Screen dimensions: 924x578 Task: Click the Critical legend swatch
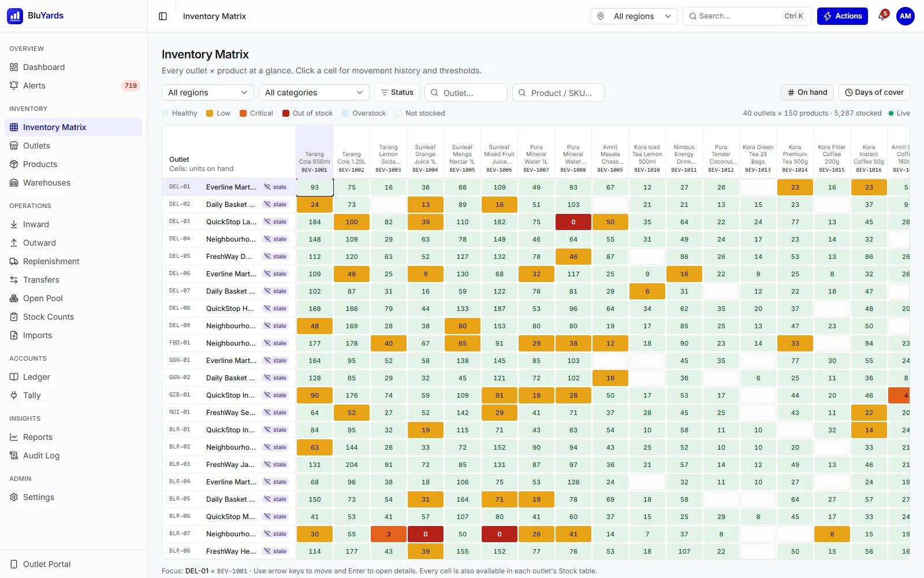(243, 113)
